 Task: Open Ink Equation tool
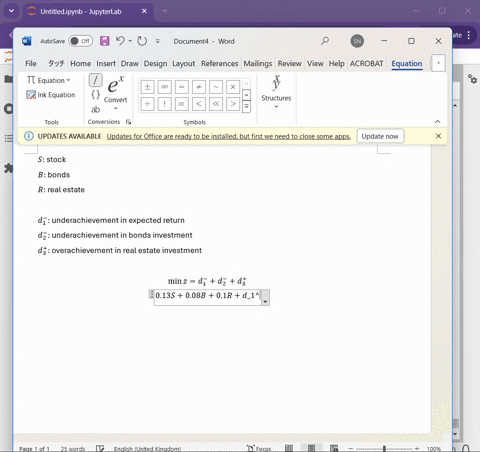(51, 95)
